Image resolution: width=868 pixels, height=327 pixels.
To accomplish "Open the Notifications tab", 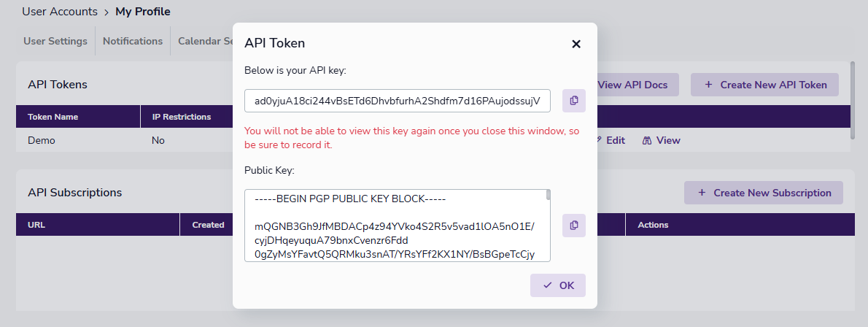I will tap(133, 41).
